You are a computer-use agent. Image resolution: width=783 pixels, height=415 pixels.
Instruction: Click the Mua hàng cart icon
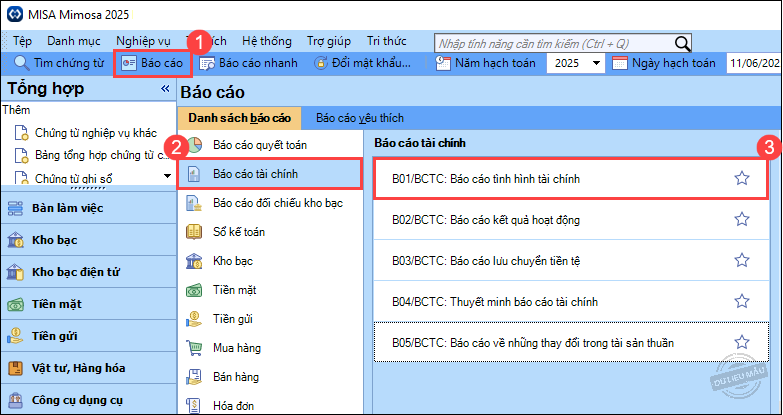[194, 348]
